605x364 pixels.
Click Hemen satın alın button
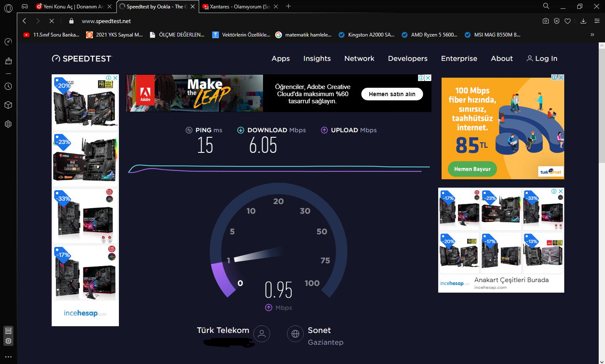click(392, 94)
